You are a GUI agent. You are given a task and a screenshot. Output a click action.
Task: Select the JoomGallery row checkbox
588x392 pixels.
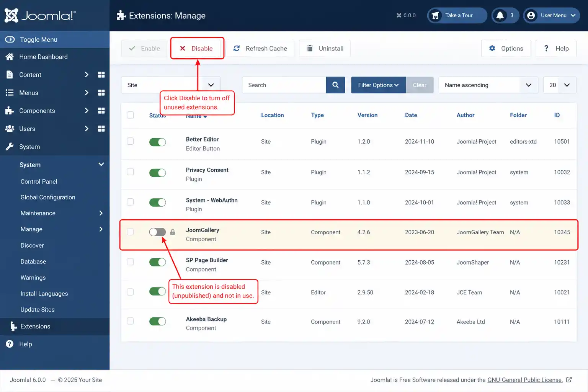coord(130,232)
